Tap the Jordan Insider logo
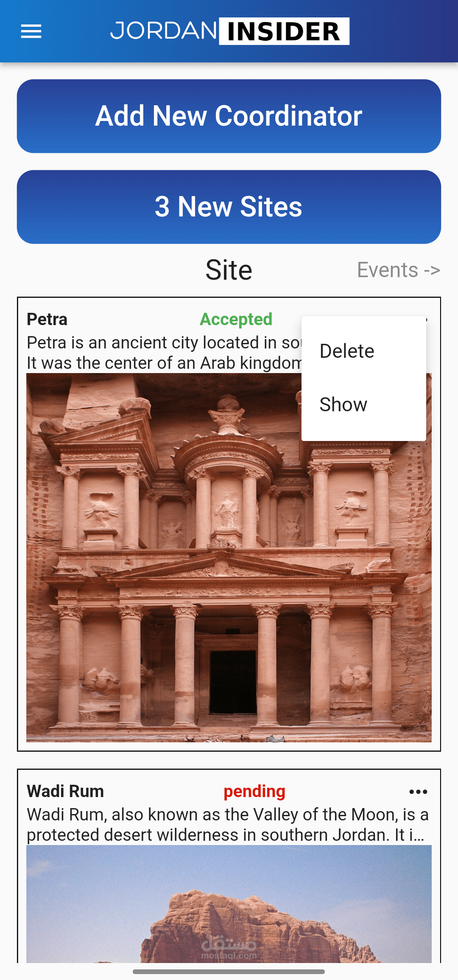 point(229,31)
